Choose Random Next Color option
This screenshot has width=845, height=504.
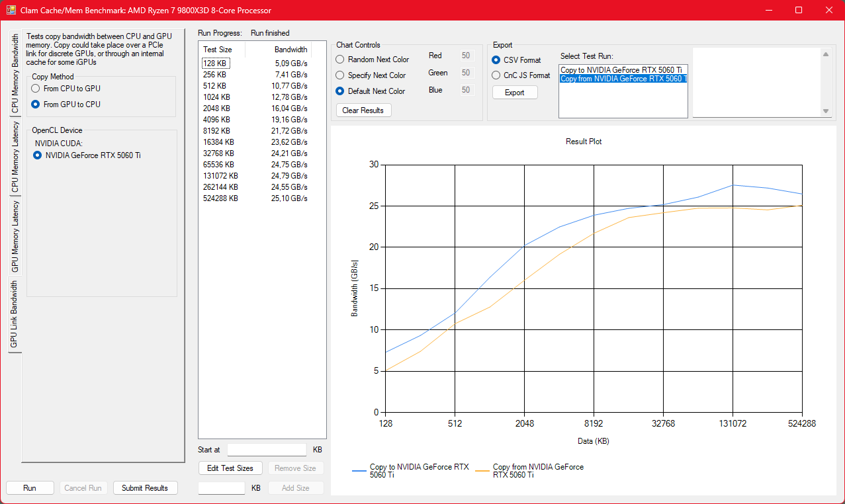click(x=373, y=60)
